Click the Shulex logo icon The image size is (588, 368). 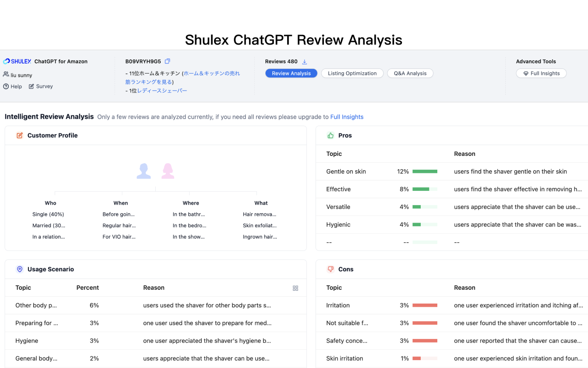click(6, 61)
